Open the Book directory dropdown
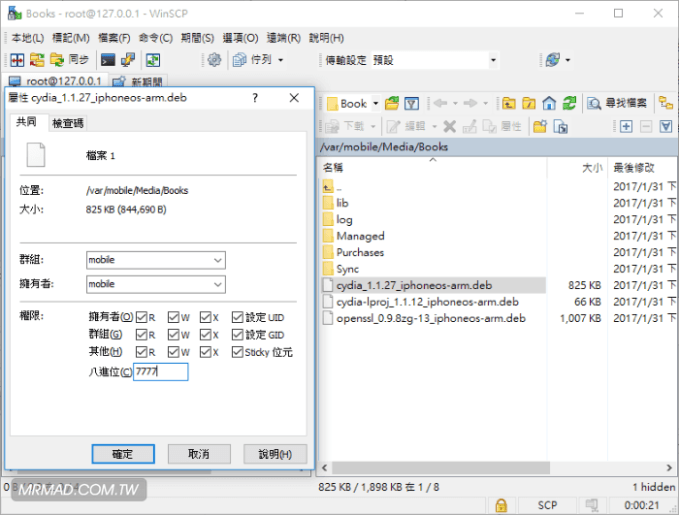The image size is (679, 515). click(x=376, y=104)
